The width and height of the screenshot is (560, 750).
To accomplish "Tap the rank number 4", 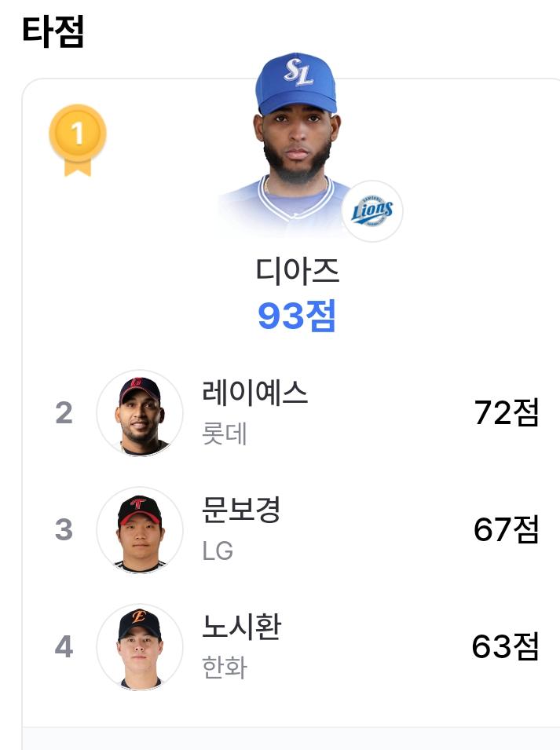I will pyautogui.click(x=64, y=646).
